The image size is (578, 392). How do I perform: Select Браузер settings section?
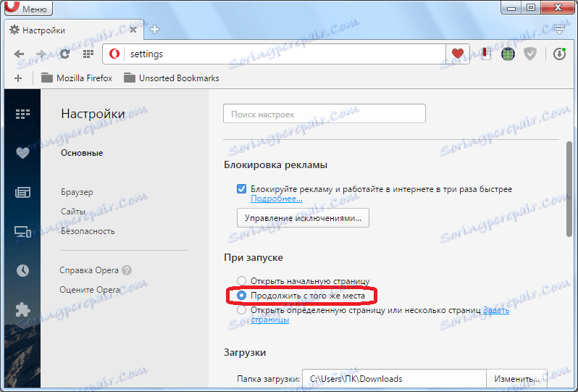pyautogui.click(x=77, y=192)
